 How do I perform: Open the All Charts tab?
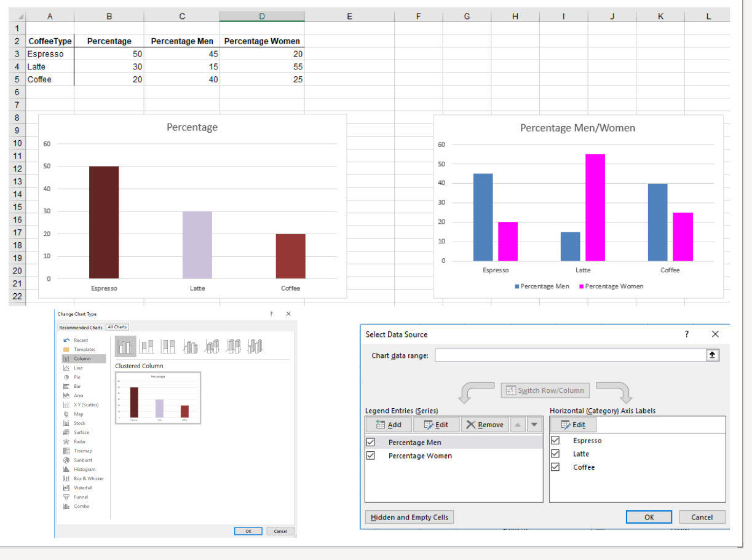tap(117, 327)
